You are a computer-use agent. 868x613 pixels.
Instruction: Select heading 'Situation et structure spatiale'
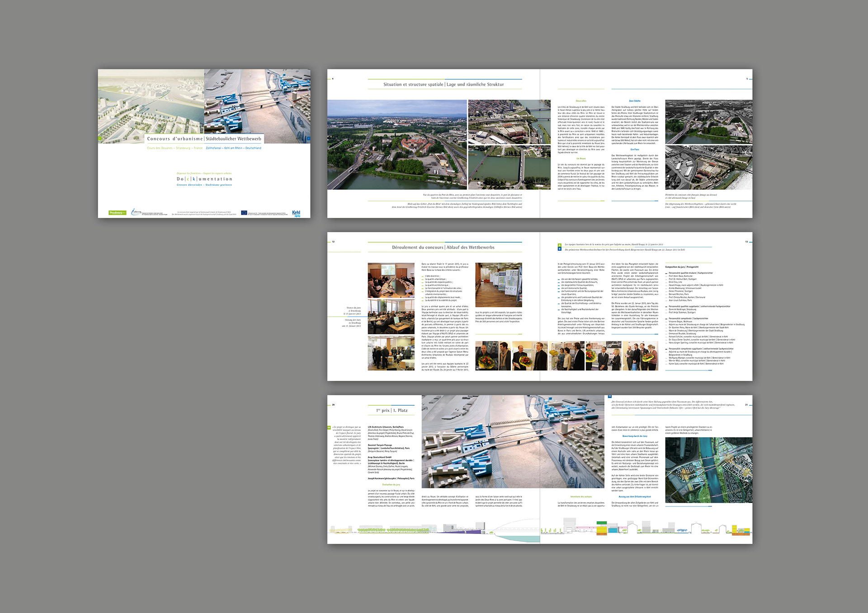click(413, 84)
